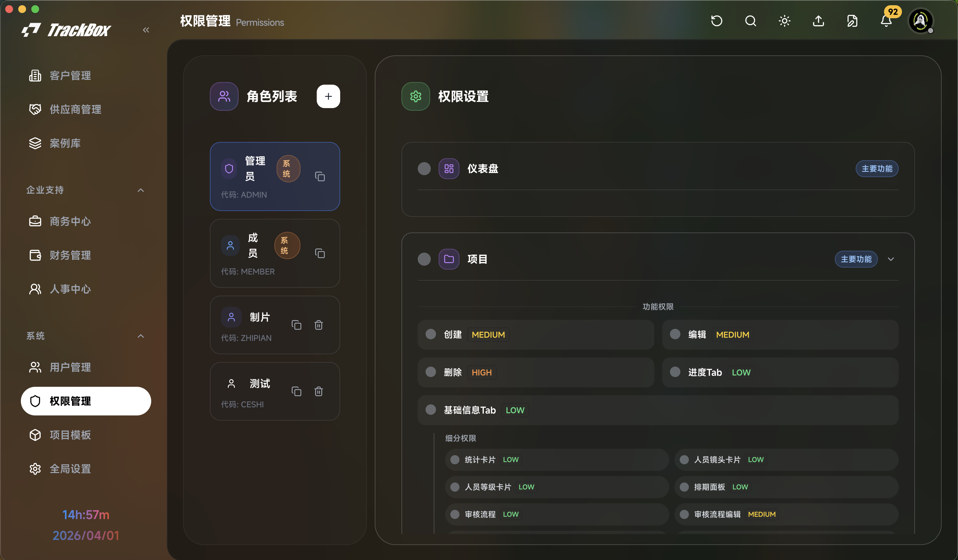Copy the 制片 role
The width and height of the screenshot is (958, 560).
pyautogui.click(x=296, y=325)
